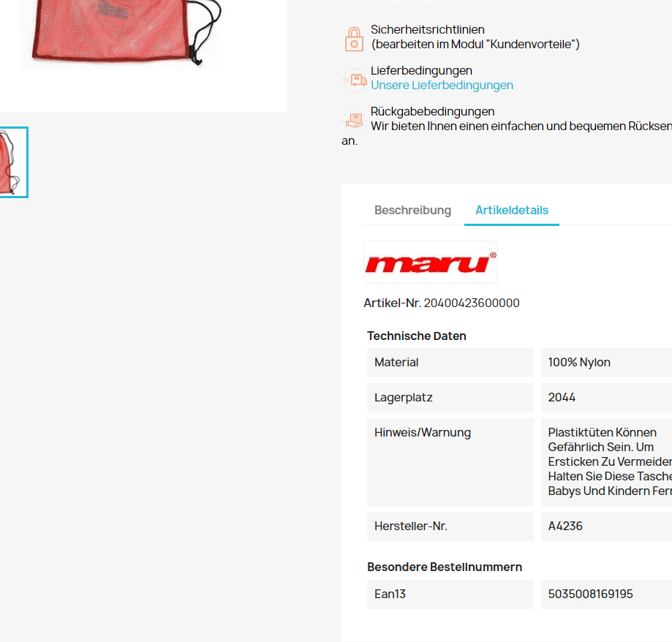Click the 100% Nylon value cell
This screenshot has height=642, width=672.
click(606, 363)
